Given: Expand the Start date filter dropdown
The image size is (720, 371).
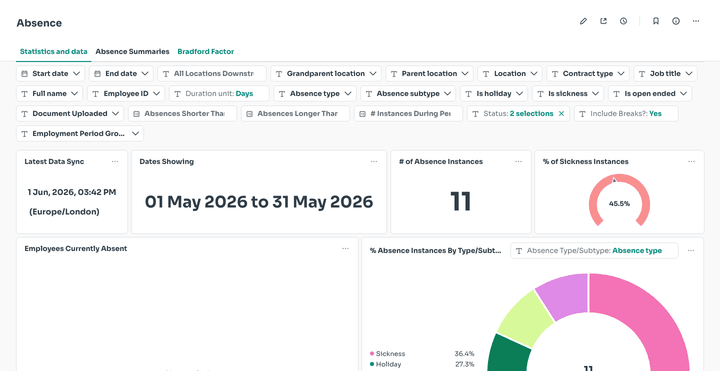Looking at the screenshot, I should click(x=51, y=73).
